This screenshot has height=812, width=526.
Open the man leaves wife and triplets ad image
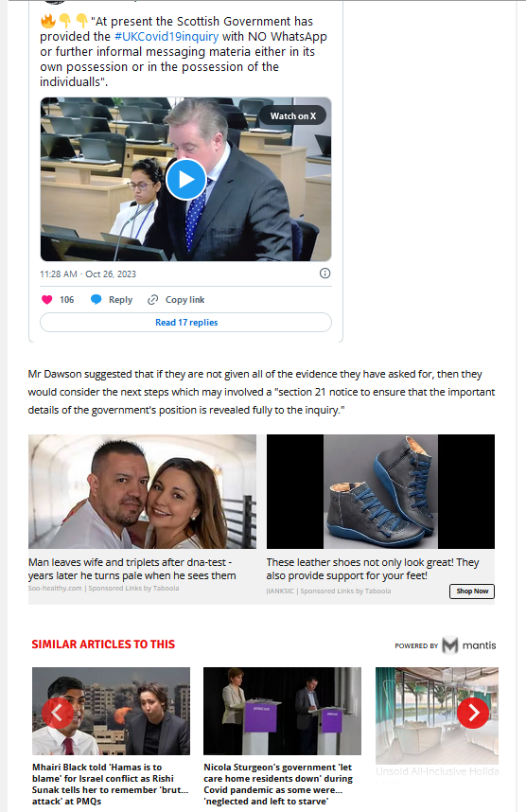[x=142, y=491]
